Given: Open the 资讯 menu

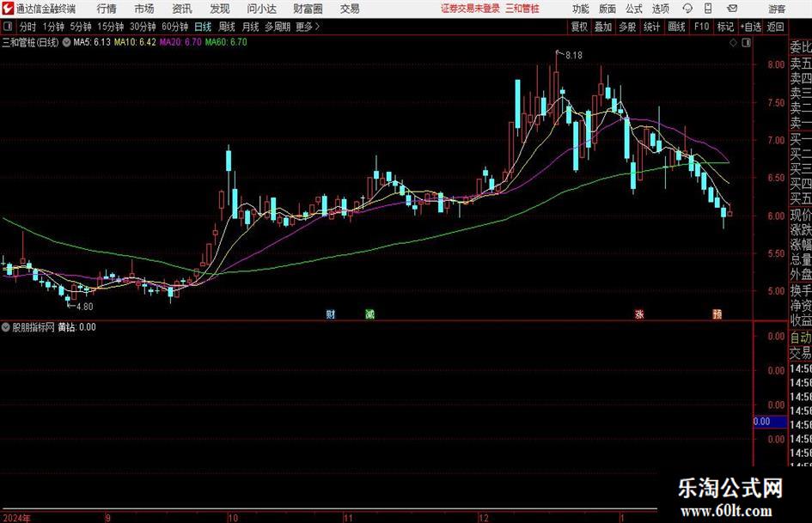Looking at the screenshot, I should 182,9.
